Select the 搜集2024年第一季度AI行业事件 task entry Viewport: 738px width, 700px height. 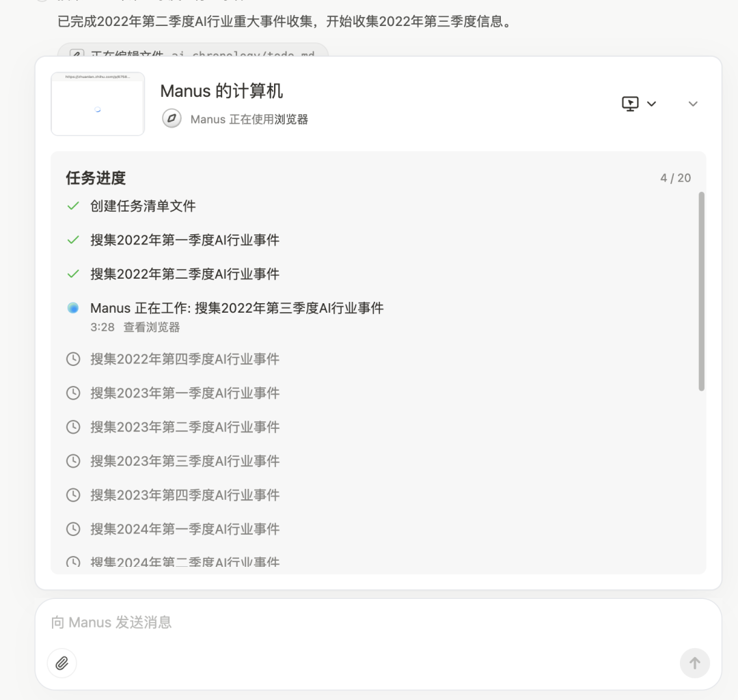[x=184, y=529]
